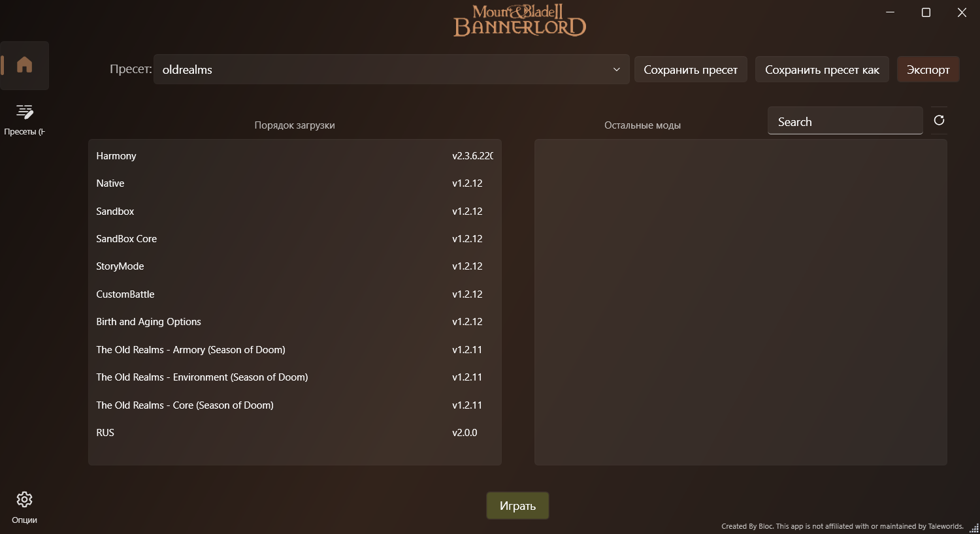Launch the game with Играть
The height and width of the screenshot is (534, 980).
tap(517, 506)
